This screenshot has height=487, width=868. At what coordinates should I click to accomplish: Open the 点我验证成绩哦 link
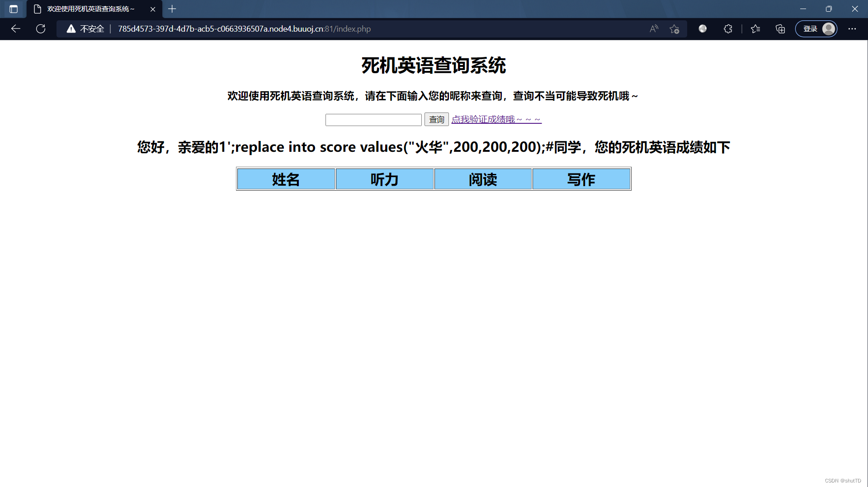point(496,119)
